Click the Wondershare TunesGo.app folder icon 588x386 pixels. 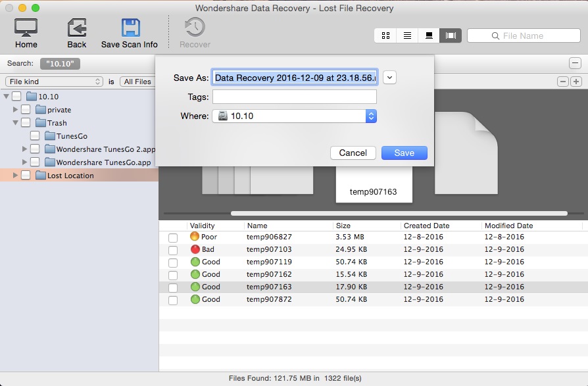(x=49, y=162)
